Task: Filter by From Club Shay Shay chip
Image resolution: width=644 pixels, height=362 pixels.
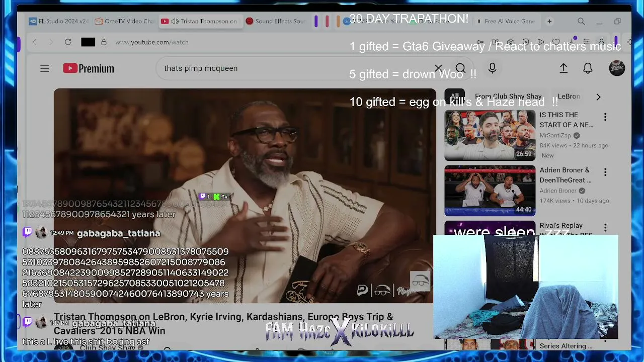Action: [508, 97]
